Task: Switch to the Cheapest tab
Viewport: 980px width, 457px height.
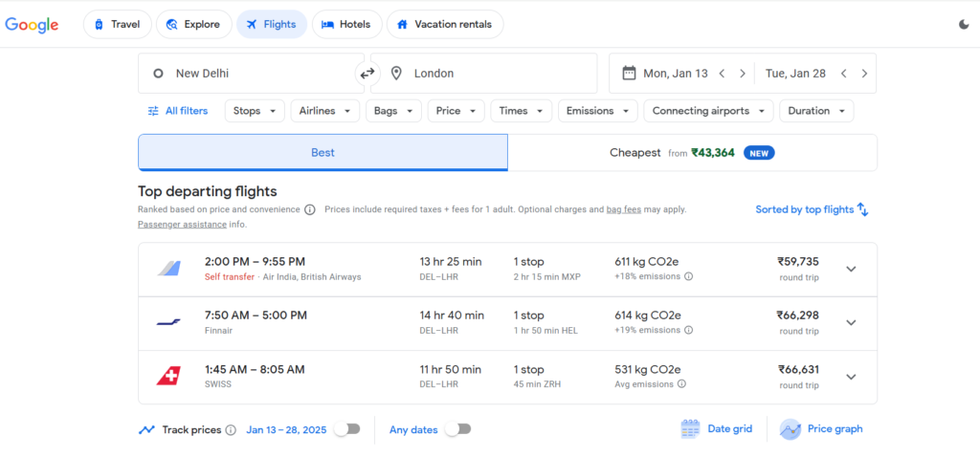Action: pyautogui.click(x=692, y=152)
